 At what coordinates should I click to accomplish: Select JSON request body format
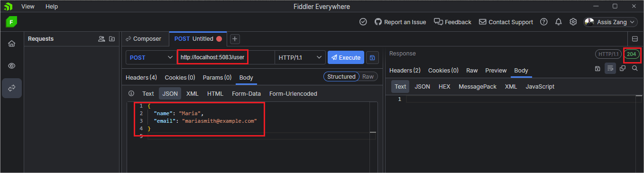pos(170,93)
